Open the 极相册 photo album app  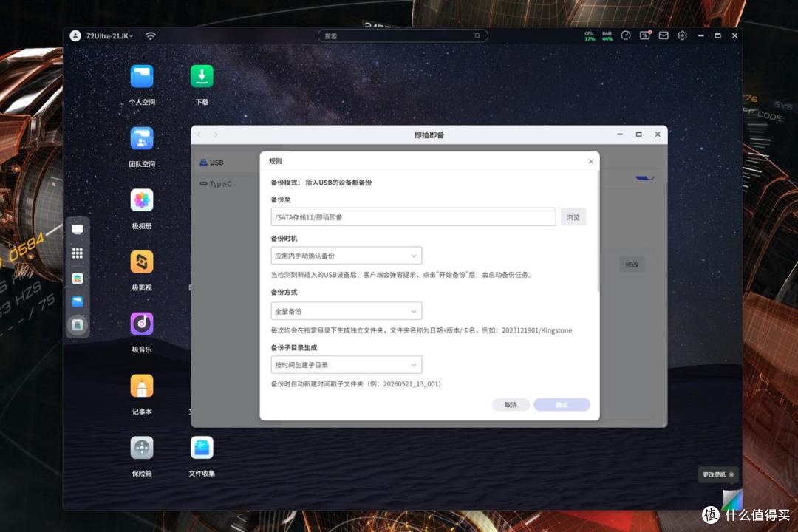point(141,200)
